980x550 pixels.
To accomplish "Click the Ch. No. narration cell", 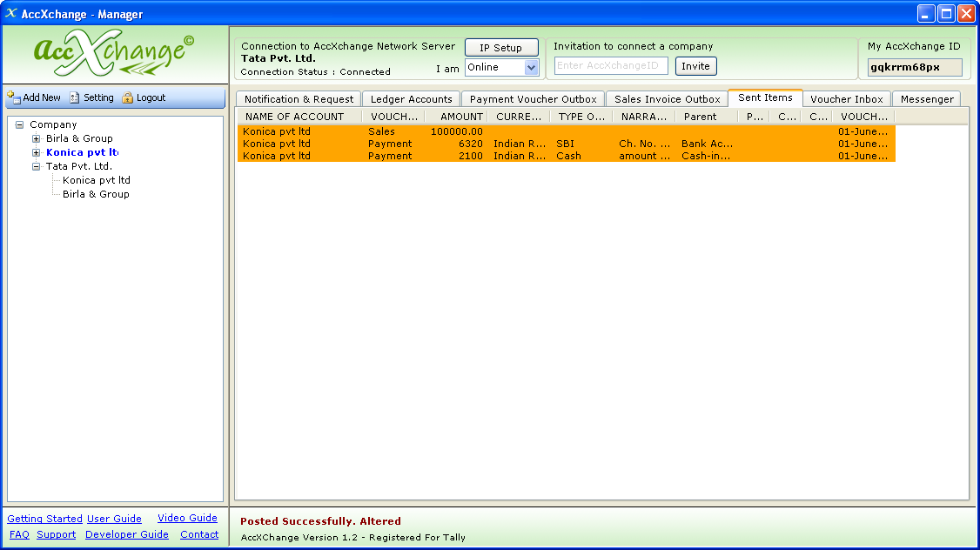I will pos(644,144).
